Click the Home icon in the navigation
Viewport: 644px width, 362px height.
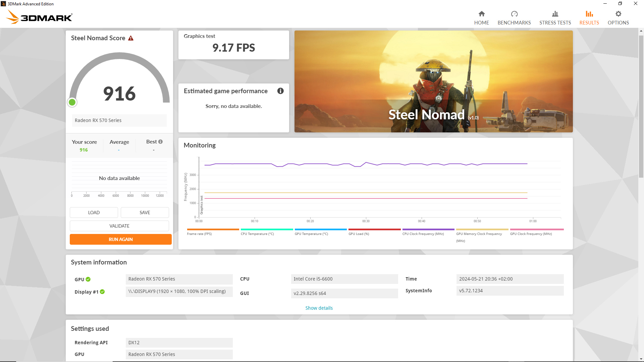pos(481,14)
